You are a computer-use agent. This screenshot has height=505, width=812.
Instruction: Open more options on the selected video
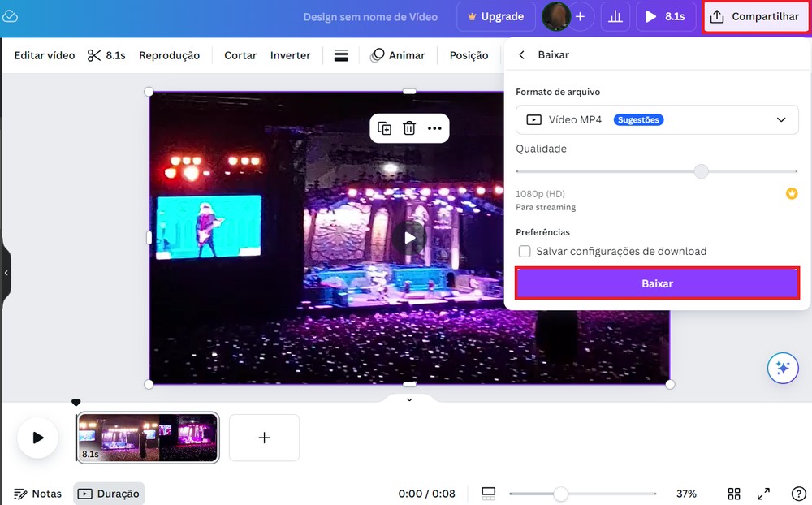434,127
